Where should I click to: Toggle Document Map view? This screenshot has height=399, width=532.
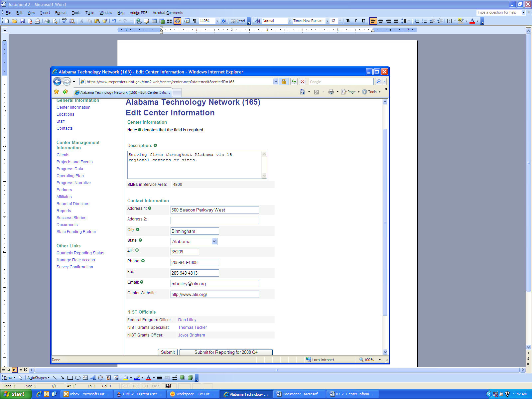pyautogui.click(x=187, y=21)
